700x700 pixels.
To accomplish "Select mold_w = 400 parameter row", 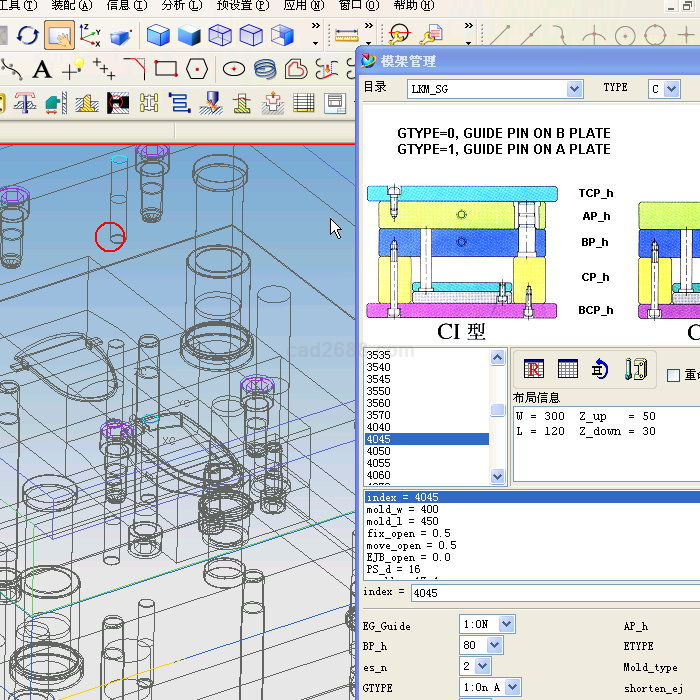I will tap(403, 509).
